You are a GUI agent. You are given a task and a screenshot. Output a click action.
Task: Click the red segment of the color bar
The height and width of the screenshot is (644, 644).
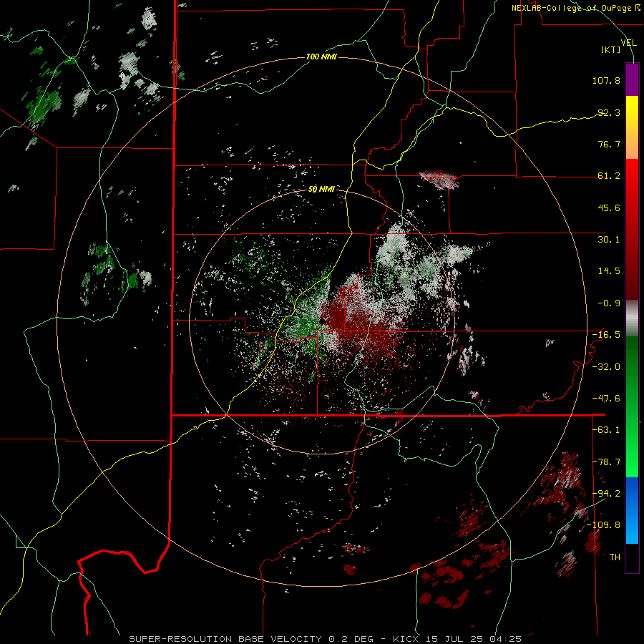click(x=632, y=229)
